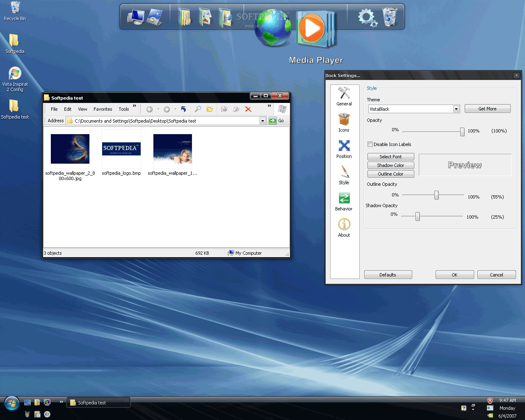Click the Get More themes button
Image resolution: width=525 pixels, height=420 pixels.
pos(487,109)
